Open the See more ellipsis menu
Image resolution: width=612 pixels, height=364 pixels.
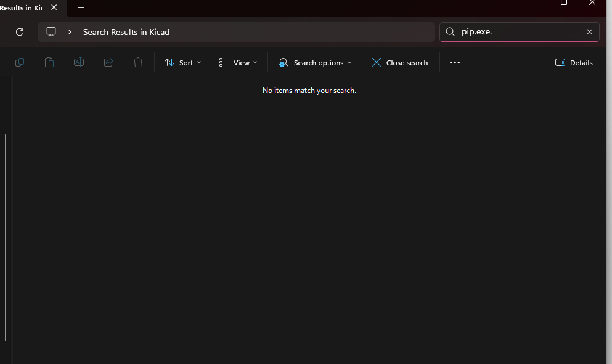(x=455, y=62)
